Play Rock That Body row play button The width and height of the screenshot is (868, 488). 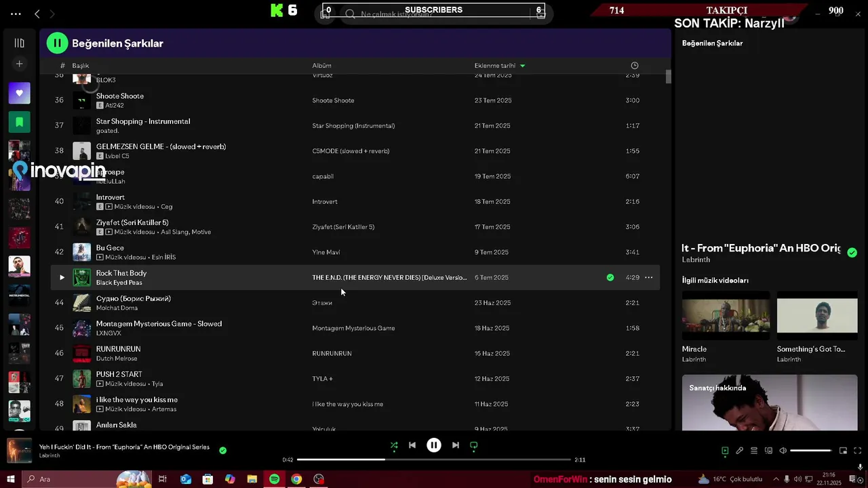[x=62, y=277]
